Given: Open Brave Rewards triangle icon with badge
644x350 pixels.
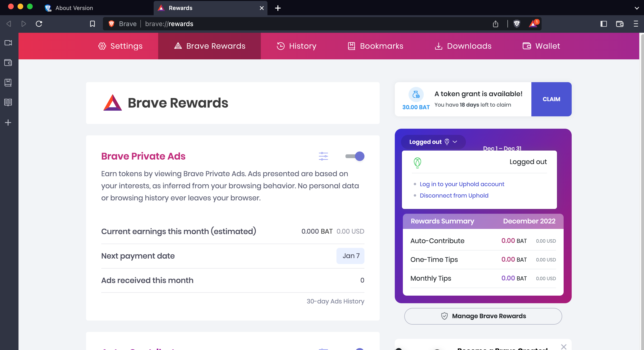Looking at the screenshot, I should coord(533,24).
